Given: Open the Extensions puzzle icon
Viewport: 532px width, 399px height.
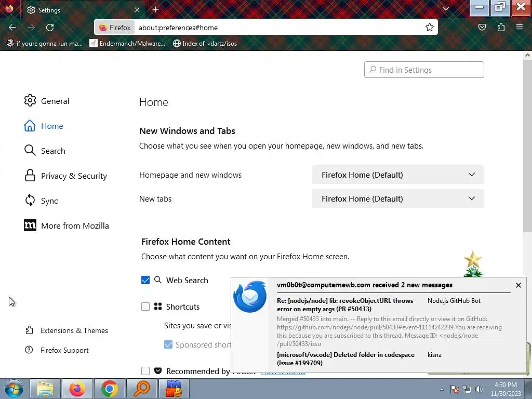Looking at the screenshot, I should 501,28.
